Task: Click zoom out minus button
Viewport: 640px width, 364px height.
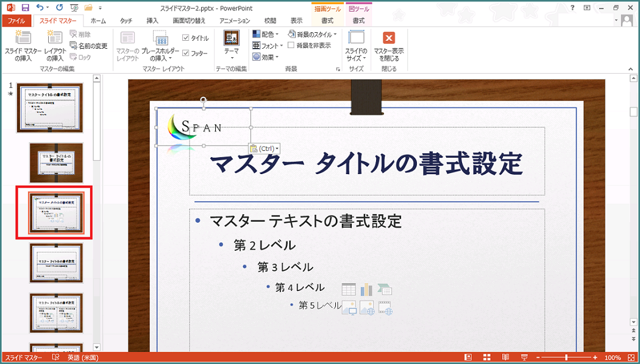Action: pos(538,357)
